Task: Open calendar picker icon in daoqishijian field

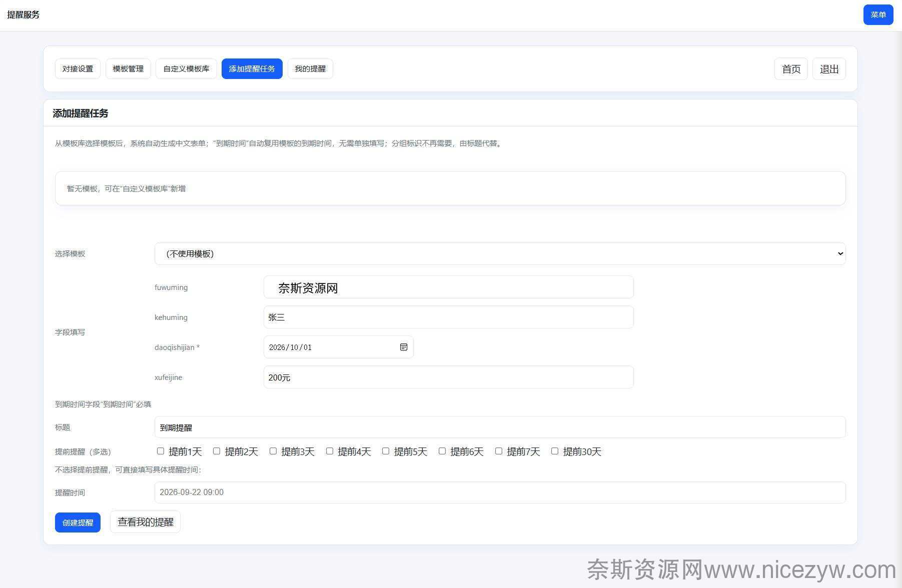Action: point(403,347)
